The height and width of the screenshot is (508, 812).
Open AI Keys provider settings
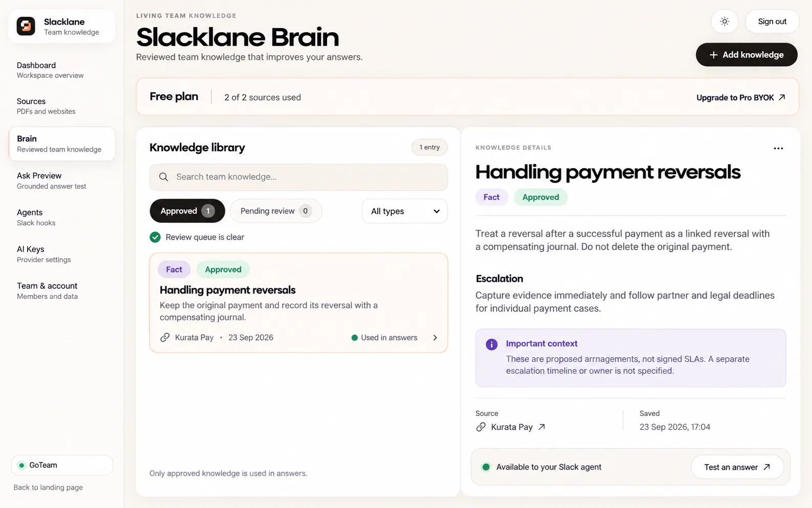tap(62, 254)
